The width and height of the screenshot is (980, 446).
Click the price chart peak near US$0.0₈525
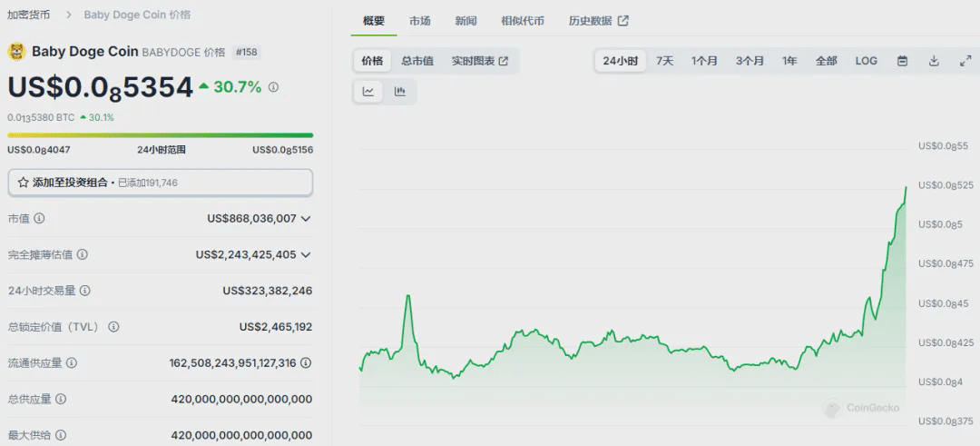pyautogui.click(x=906, y=188)
